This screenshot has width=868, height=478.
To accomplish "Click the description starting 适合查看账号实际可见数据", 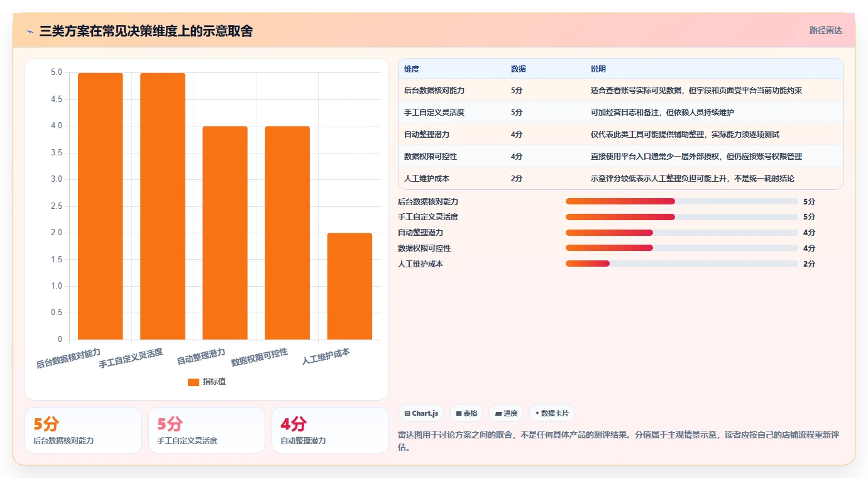I will pos(696,91).
